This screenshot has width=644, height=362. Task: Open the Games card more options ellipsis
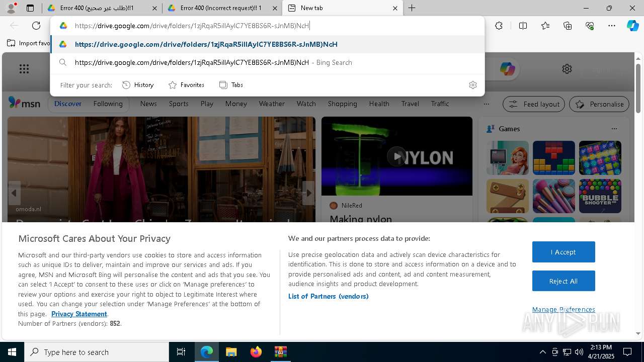614,129
